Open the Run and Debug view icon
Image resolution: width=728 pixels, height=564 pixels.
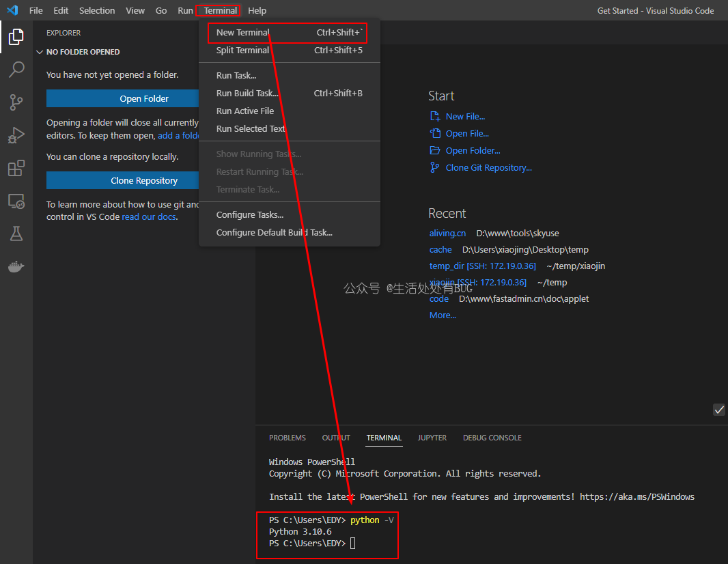tap(16, 135)
